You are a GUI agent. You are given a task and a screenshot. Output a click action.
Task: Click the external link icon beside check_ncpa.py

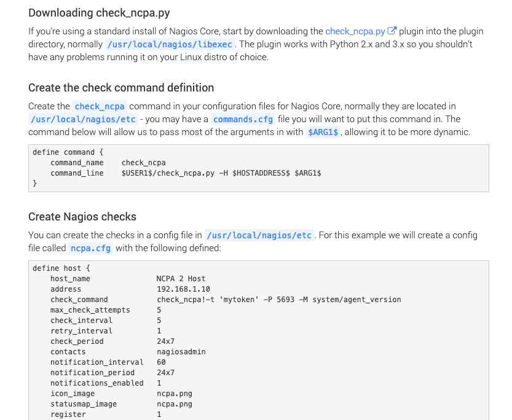click(392, 31)
